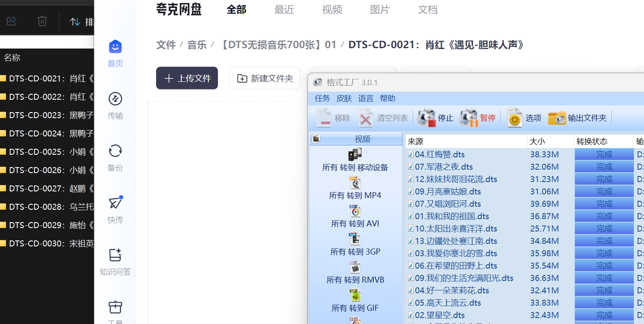Viewport: 644px width, 324px height.
Task: Open the toolbox icon at the bottom of the Quark sidebar
Action: pyautogui.click(x=115, y=307)
